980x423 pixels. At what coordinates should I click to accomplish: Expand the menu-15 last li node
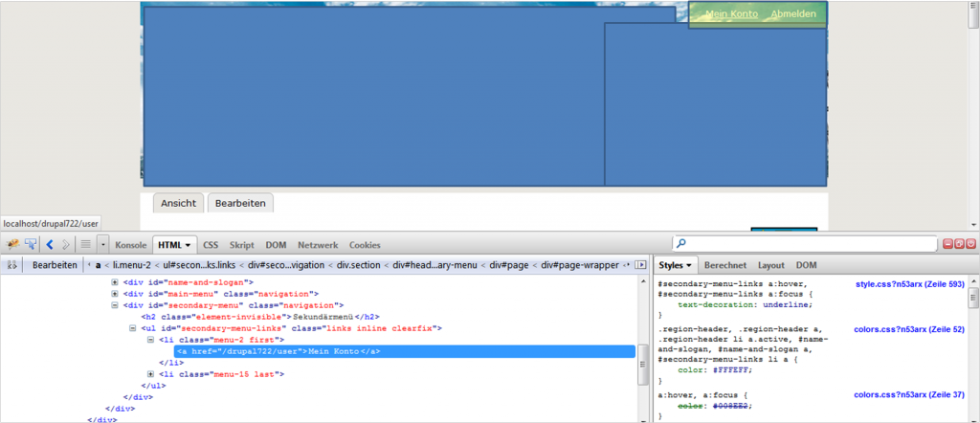point(150,374)
